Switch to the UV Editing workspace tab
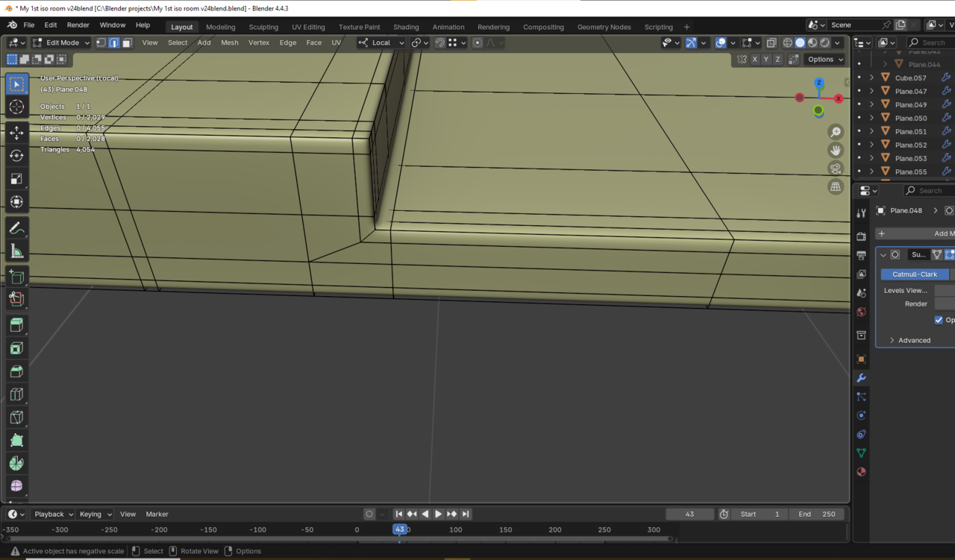The image size is (955, 560). pyautogui.click(x=308, y=27)
